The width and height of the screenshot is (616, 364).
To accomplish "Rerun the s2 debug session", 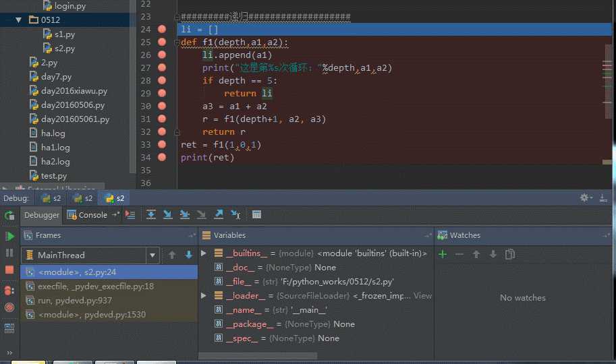I will point(9,215).
